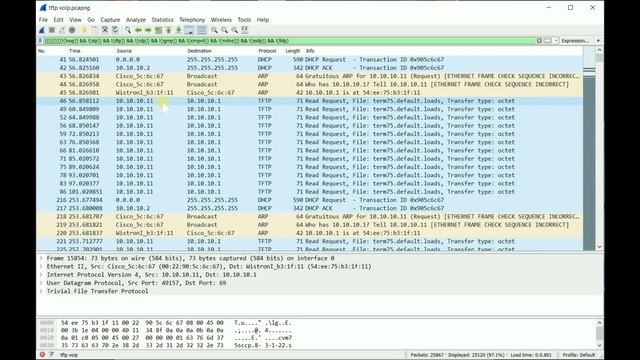The height and width of the screenshot is (360, 640).
Task: Expand the Frame 15854 details
Action: (x=41, y=258)
